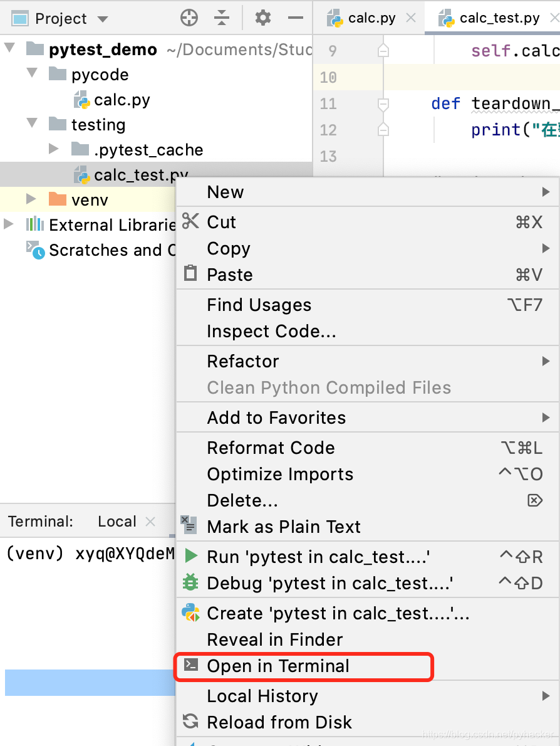Viewport: 560px width, 746px height.
Task: Choose Reformat Code from context menu
Action: [271, 448]
